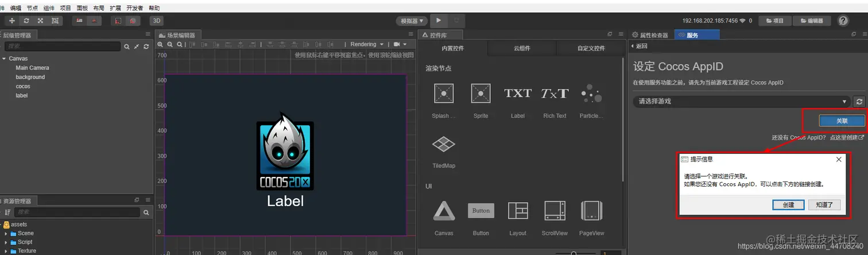
Task: Reset scene editor zoom
Action: (179, 44)
